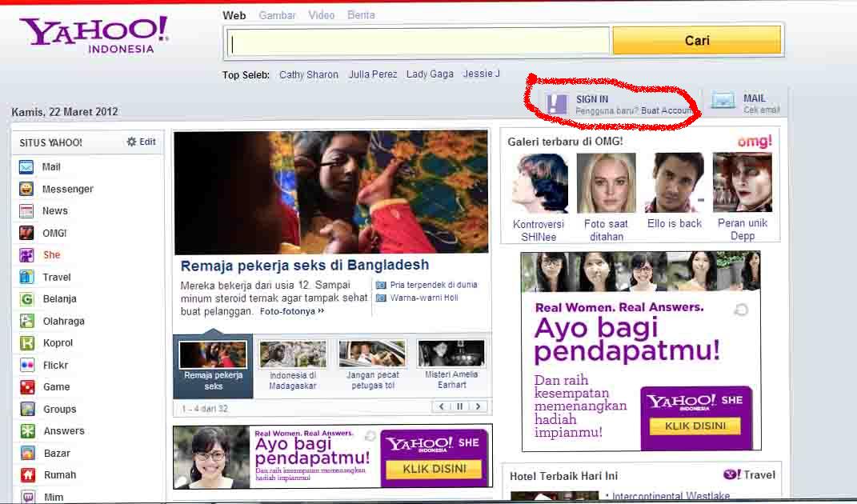Open the Intercontinental Westlake hotel link
The width and height of the screenshot is (857, 504).
pyautogui.click(x=671, y=496)
